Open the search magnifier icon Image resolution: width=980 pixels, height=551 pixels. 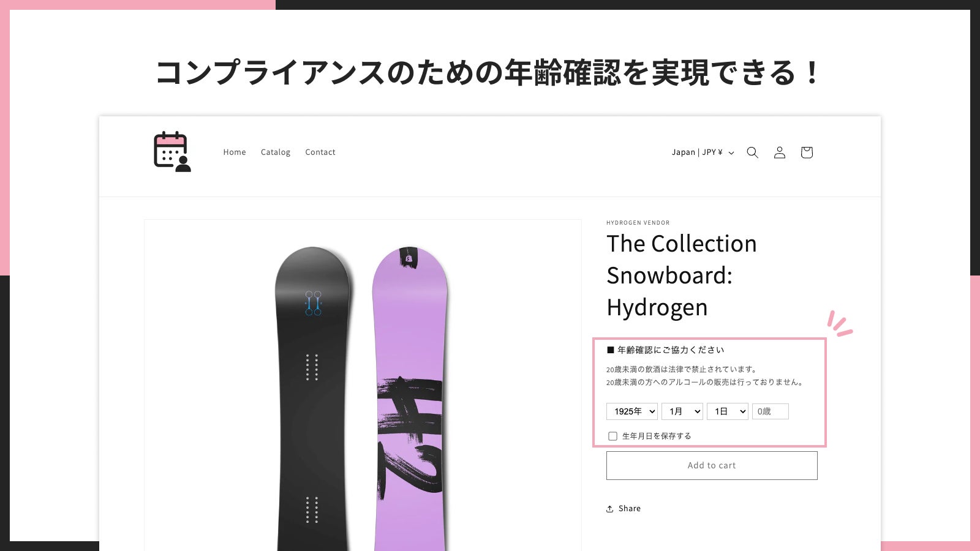pos(752,152)
